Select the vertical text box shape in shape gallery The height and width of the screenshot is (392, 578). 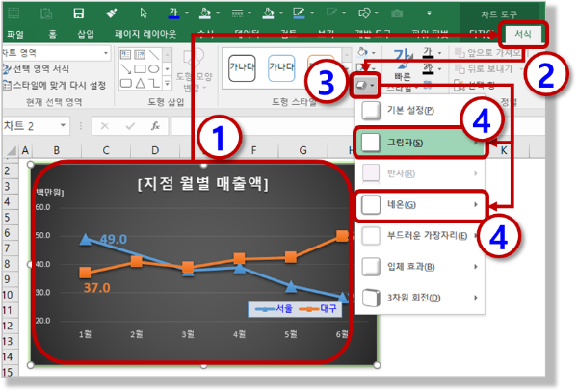click(140, 55)
